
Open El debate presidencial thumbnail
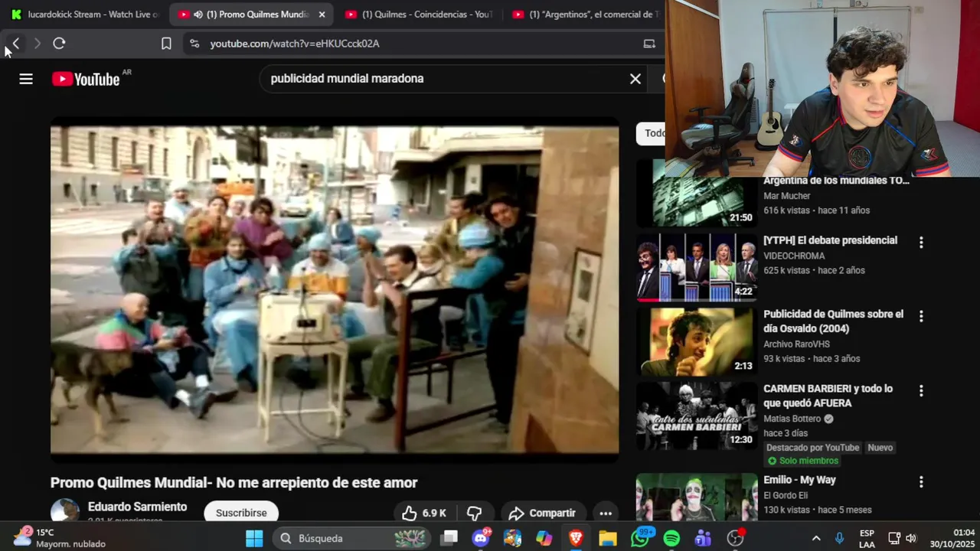(x=697, y=268)
